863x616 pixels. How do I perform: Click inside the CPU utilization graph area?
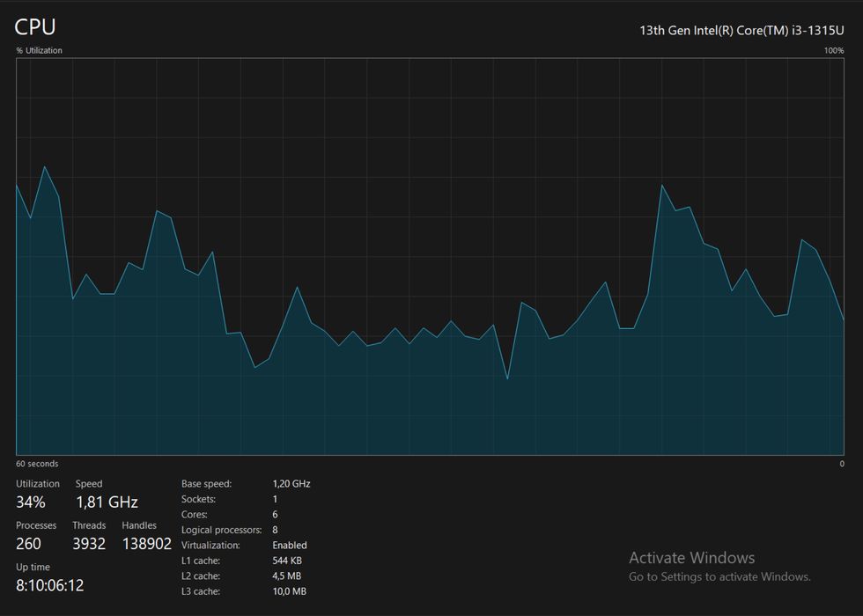[430, 256]
